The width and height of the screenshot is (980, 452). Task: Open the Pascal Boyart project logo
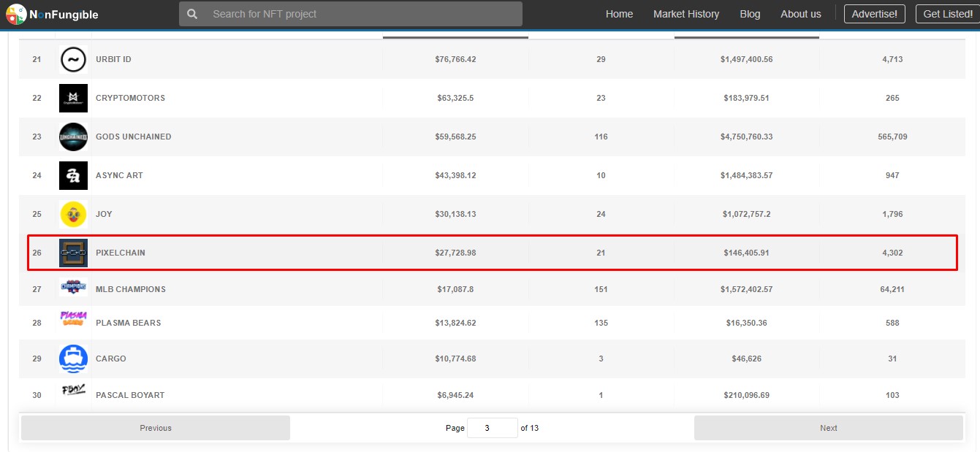73,391
